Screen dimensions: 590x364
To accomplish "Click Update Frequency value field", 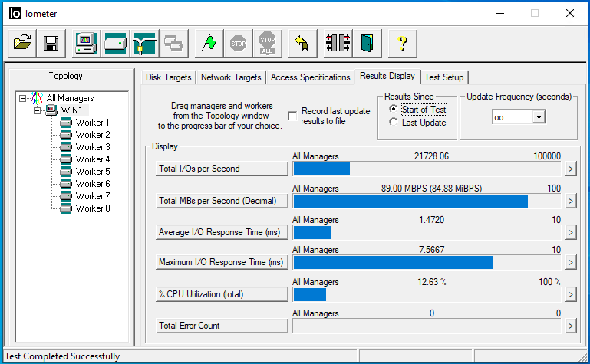I will tap(513, 117).
